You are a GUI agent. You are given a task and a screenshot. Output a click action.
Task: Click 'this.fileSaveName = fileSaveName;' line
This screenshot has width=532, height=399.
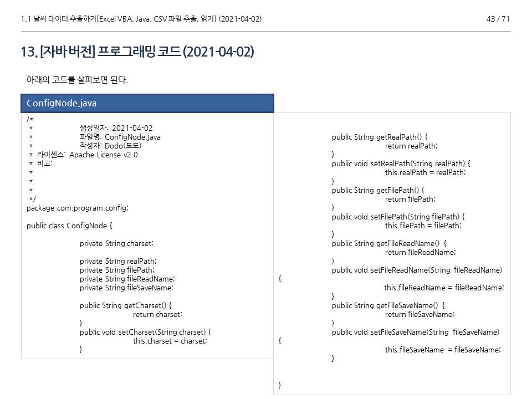[x=443, y=350]
